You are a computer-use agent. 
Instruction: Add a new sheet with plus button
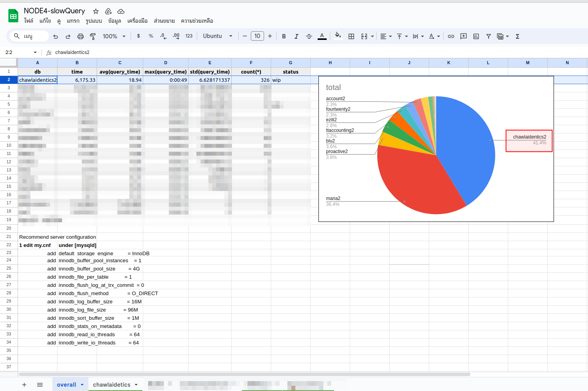point(24,385)
